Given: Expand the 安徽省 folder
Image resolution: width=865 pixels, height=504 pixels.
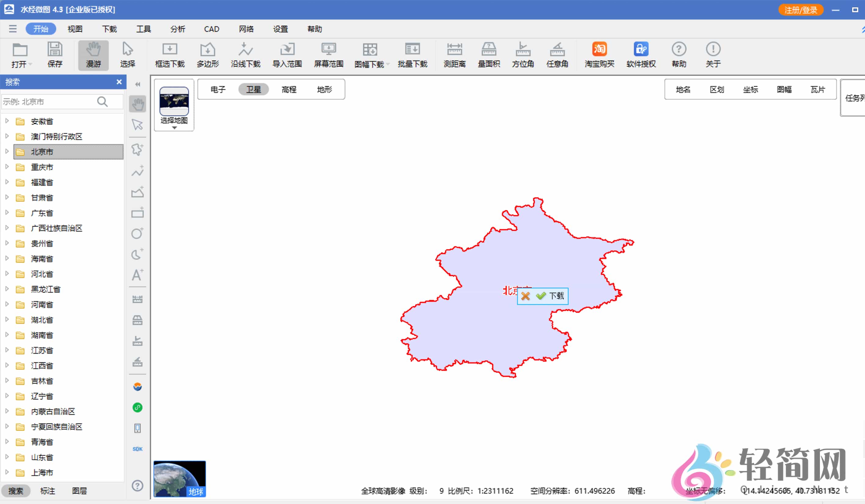Looking at the screenshot, I should tap(7, 121).
